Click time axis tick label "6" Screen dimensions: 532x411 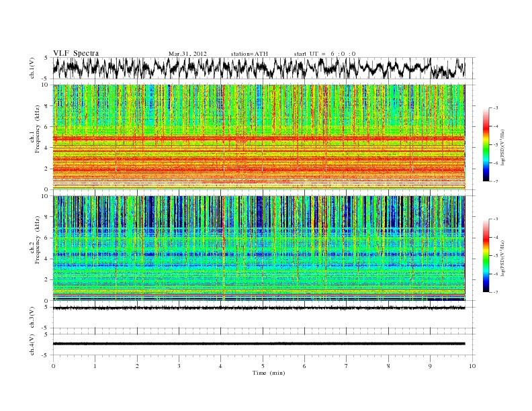tap(305, 366)
